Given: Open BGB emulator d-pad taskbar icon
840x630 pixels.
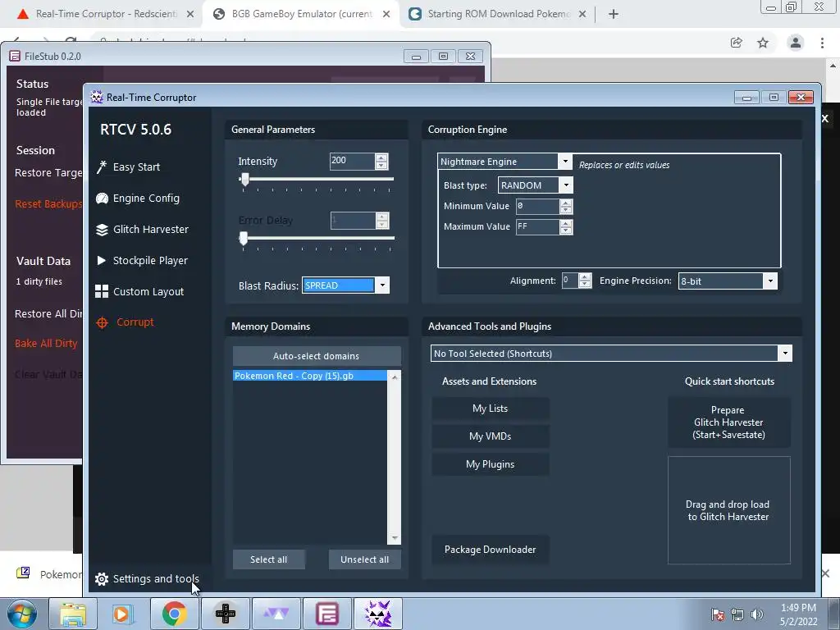Looking at the screenshot, I should click(x=225, y=614).
